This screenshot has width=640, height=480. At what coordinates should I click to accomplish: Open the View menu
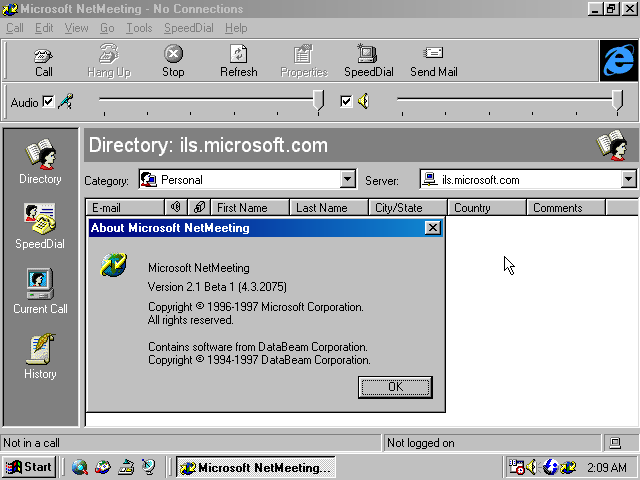tap(76, 28)
